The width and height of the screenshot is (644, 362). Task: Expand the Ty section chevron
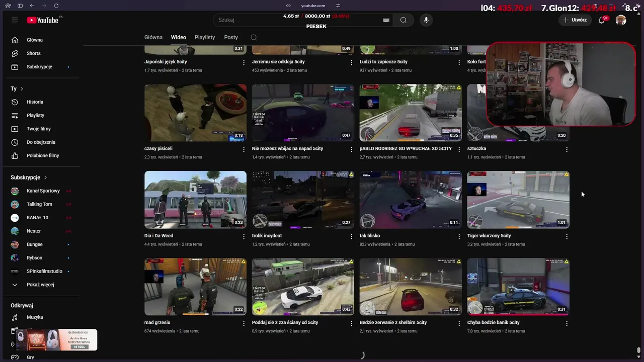pyautogui.click(x=22, y=88)
